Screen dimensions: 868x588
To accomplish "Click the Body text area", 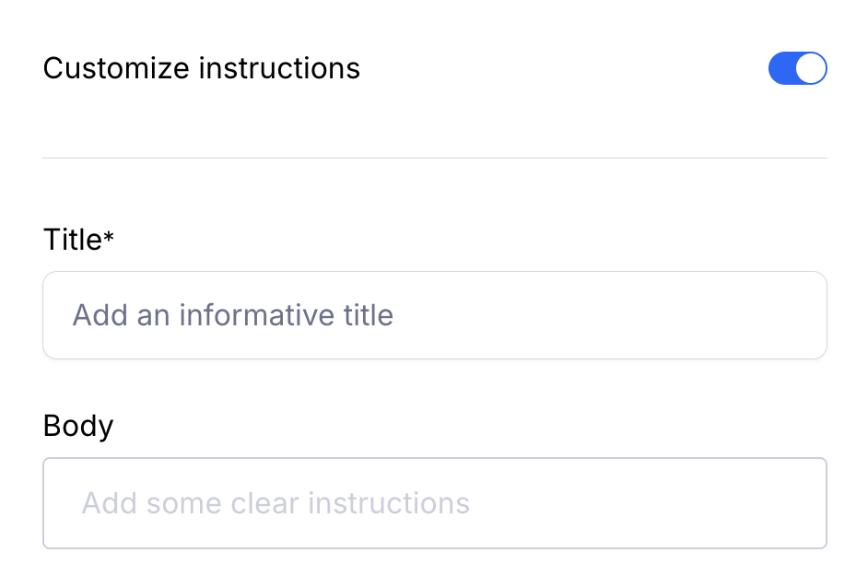I will [434, 503].
